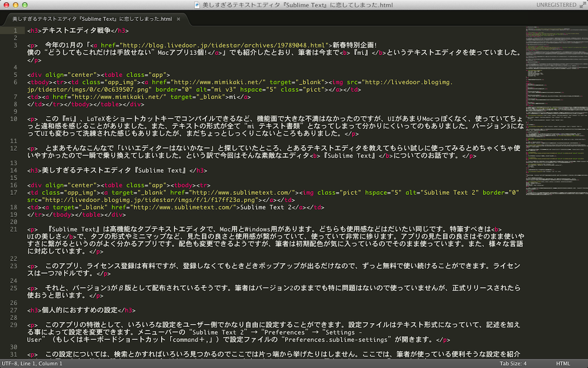Click line number 6 in the gutter

(x=16, y=82)
